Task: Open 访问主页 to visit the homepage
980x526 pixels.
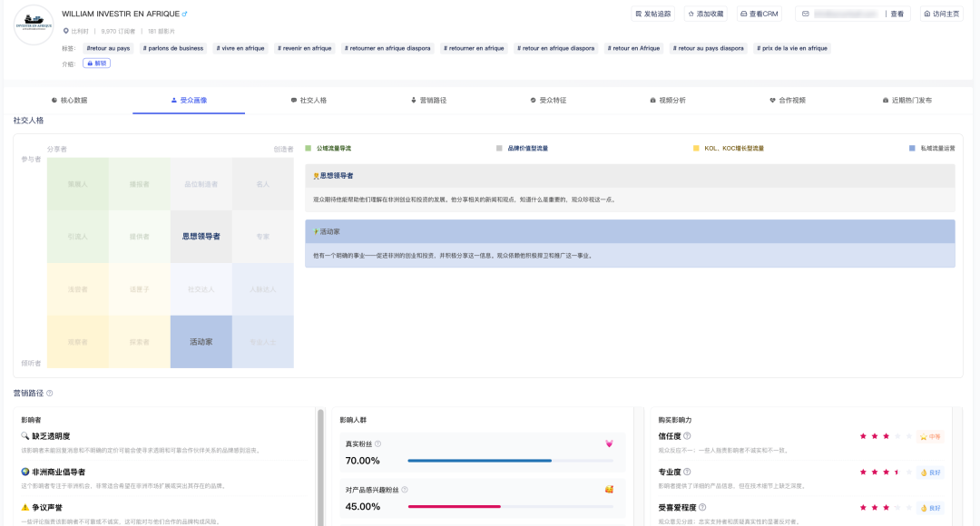Action: click(x=941, y=14)
